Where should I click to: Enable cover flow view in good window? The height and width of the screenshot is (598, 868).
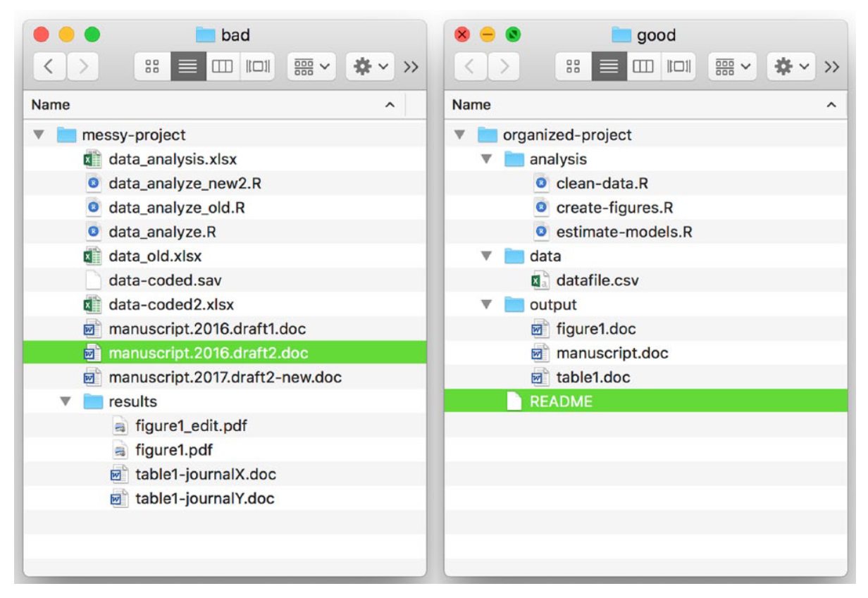click(678, 67)
